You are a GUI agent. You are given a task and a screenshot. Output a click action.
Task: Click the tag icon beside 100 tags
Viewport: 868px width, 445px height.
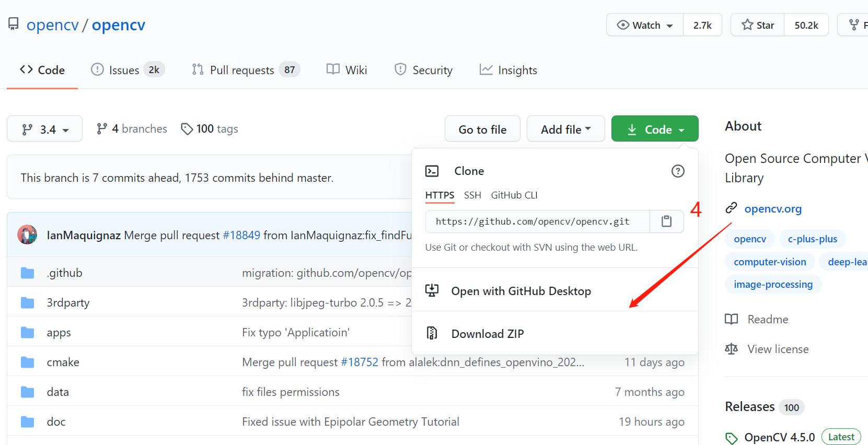click(187, 128)
